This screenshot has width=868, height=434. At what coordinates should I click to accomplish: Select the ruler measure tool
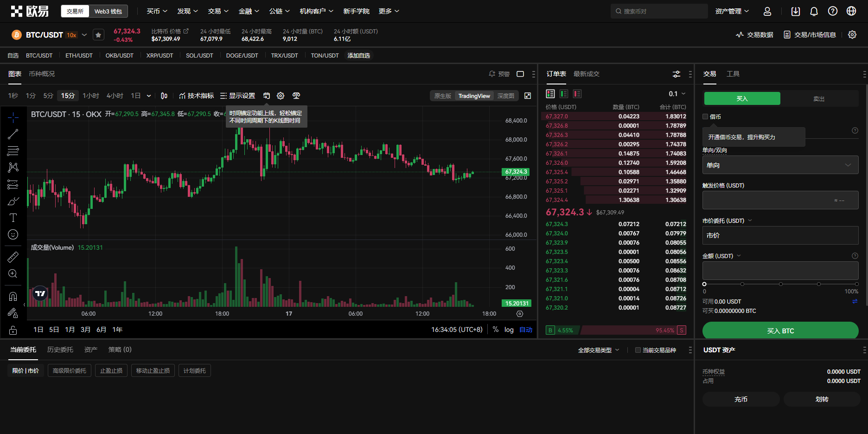click(13, 257)
